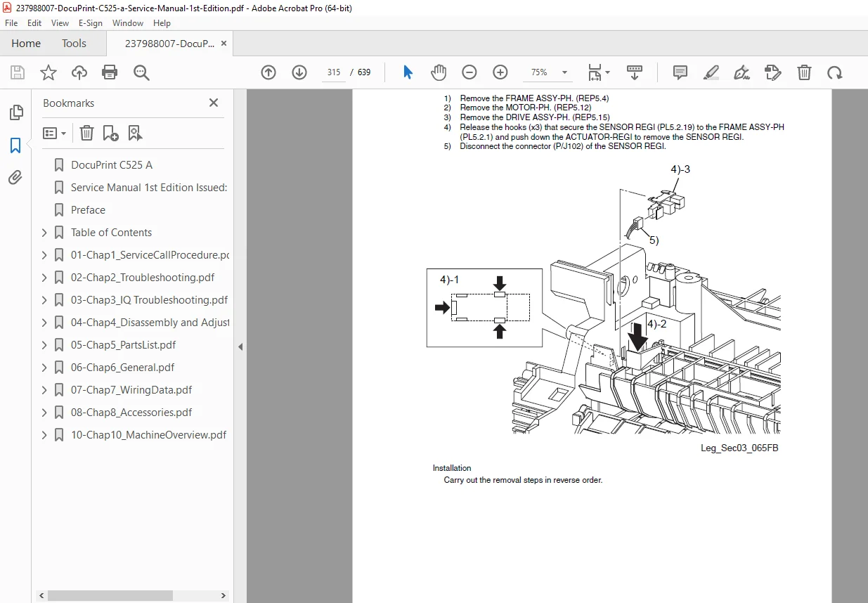
Task: Click the Add new bookmark icon
Action: pos(110,133)
